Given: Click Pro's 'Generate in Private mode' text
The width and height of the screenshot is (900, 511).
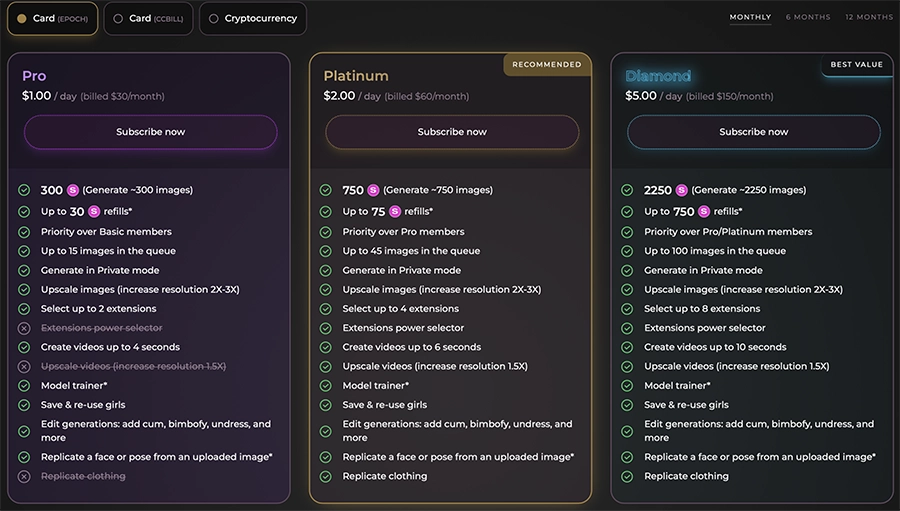Looking at the screenshot, I should pos(100,270).
